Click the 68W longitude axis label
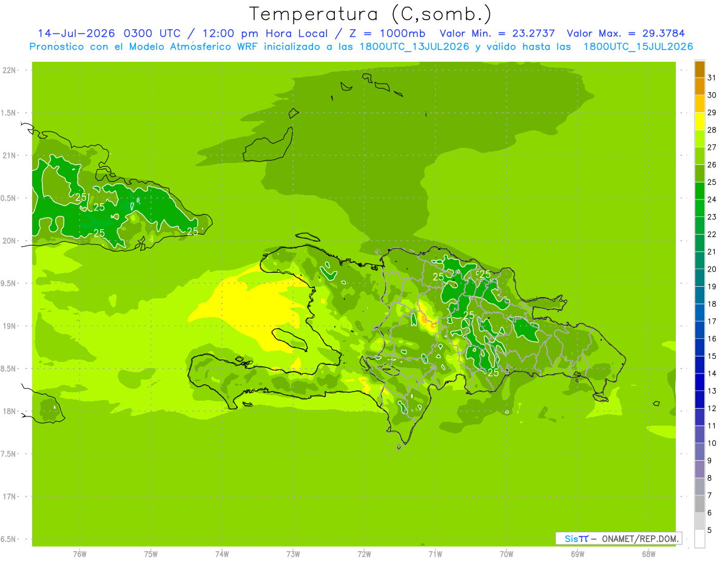 click(x=649, y=554)
